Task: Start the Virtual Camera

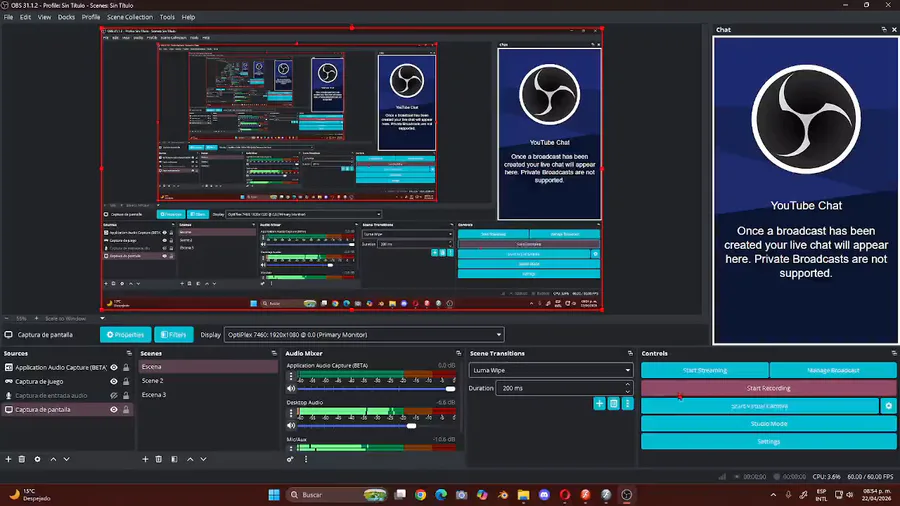Action: [x=760, y=406]
